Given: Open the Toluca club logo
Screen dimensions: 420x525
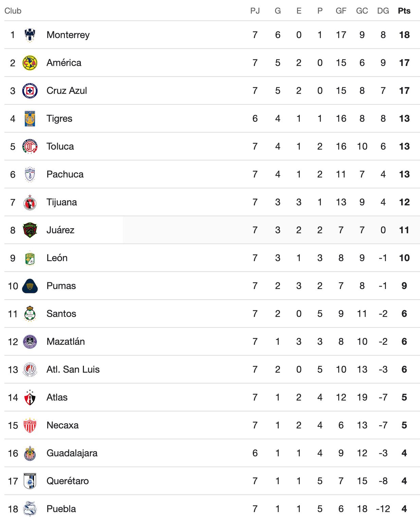Looking at the screenshot, I should (30, 147).
